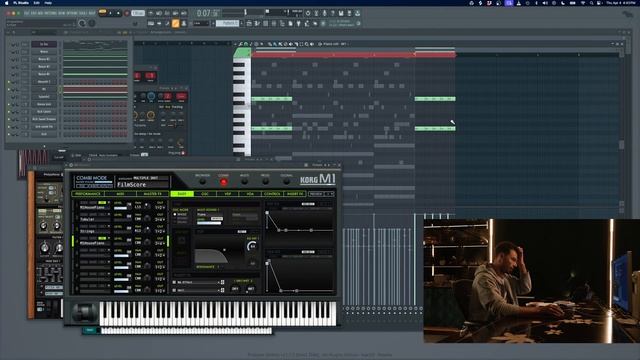Click the Stop button in transport
Viewport: 640px width, 360px height.
coord(119,13)
